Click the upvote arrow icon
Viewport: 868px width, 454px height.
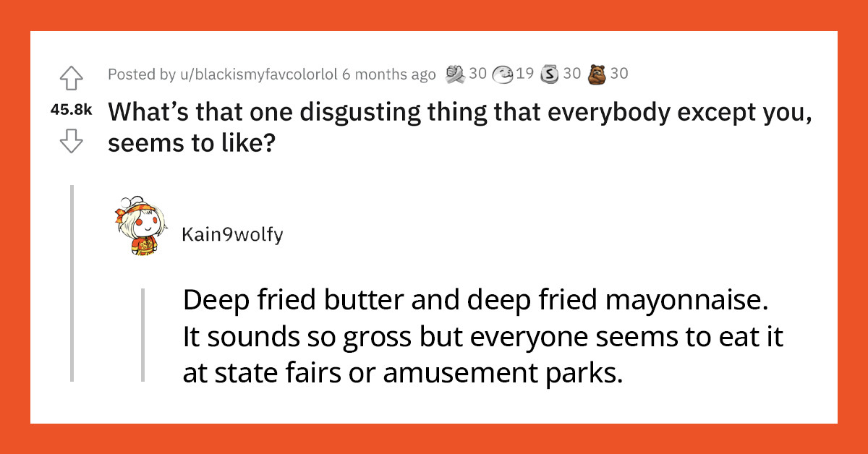point(72,80)
